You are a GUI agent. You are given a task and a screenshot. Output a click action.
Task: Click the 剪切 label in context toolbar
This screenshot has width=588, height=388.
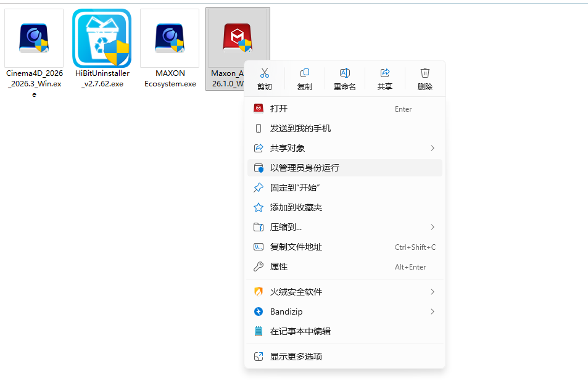point(265,86)
